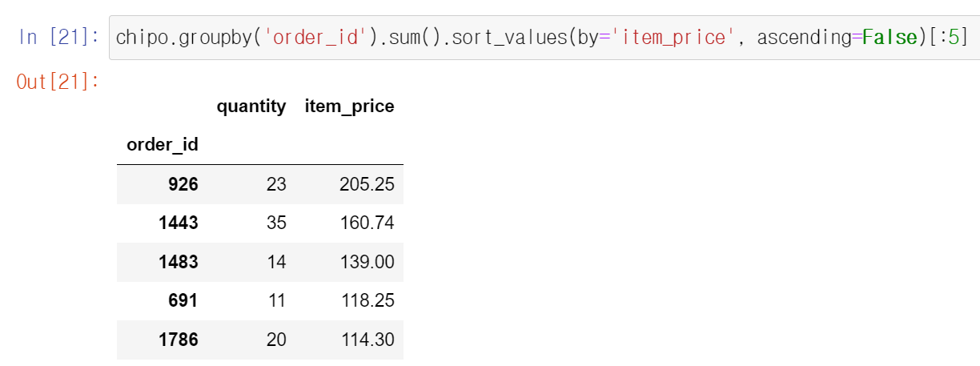This screenshot has width=980, height=366.
Task: Select row with order_id 1443
Action: tap(260, 223)
